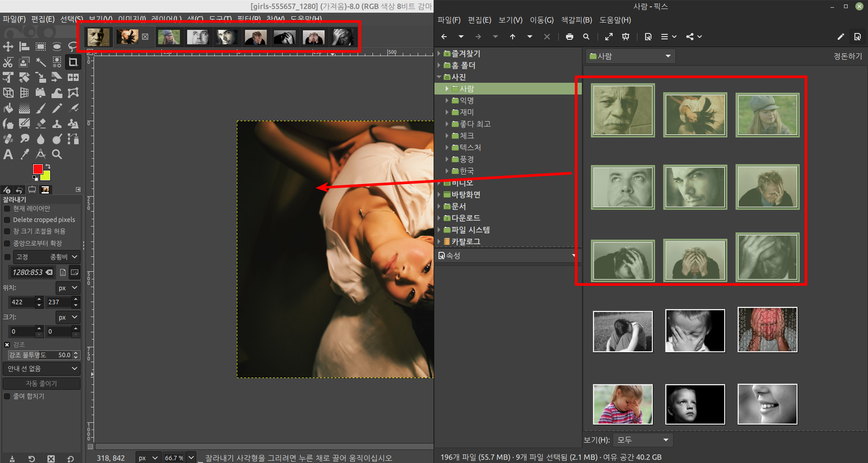Open the 66.7 % zoom dropdown
This screenshot has height=463, width=868.
click(x=192, y=458)
